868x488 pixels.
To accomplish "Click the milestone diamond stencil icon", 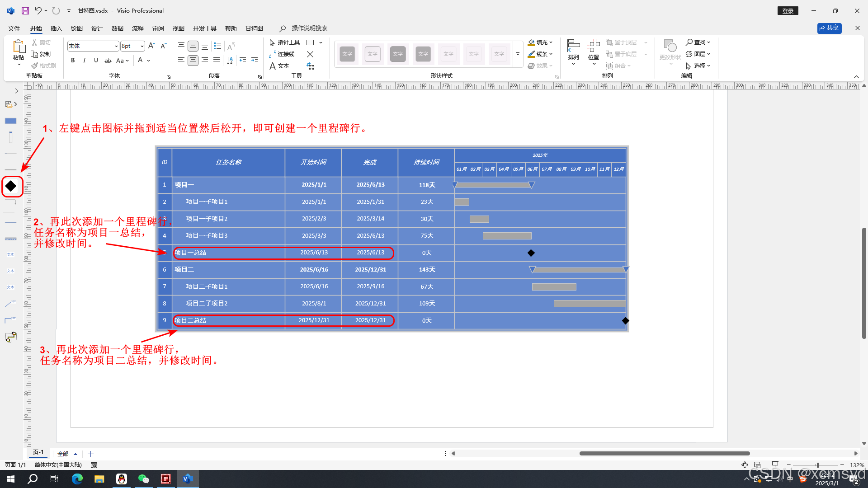I will (11, 186).
